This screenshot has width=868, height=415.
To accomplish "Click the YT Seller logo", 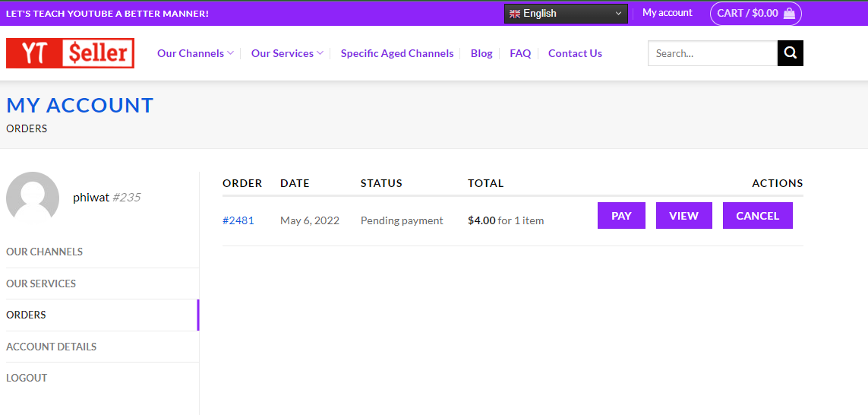I will pos(71,53).
